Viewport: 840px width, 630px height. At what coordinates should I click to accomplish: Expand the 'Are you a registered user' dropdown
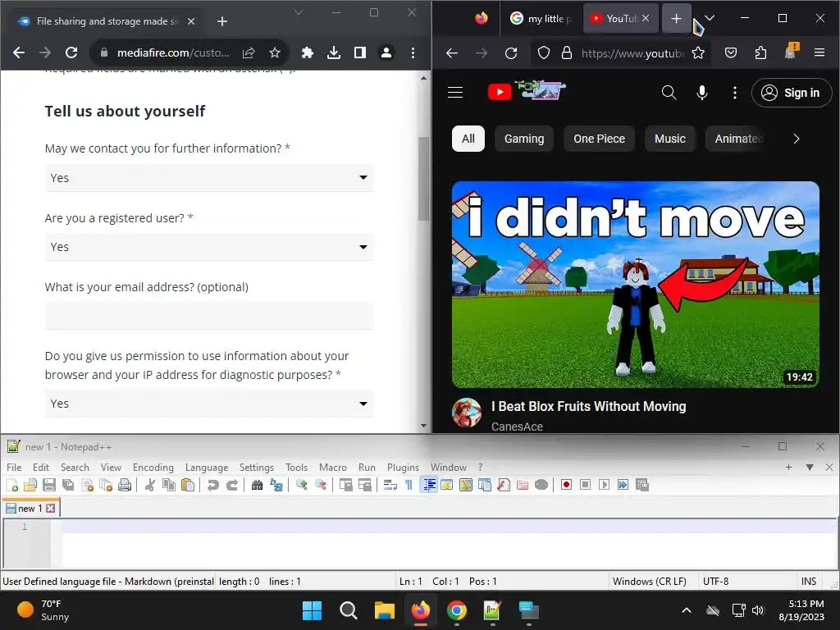pos(209,247)
